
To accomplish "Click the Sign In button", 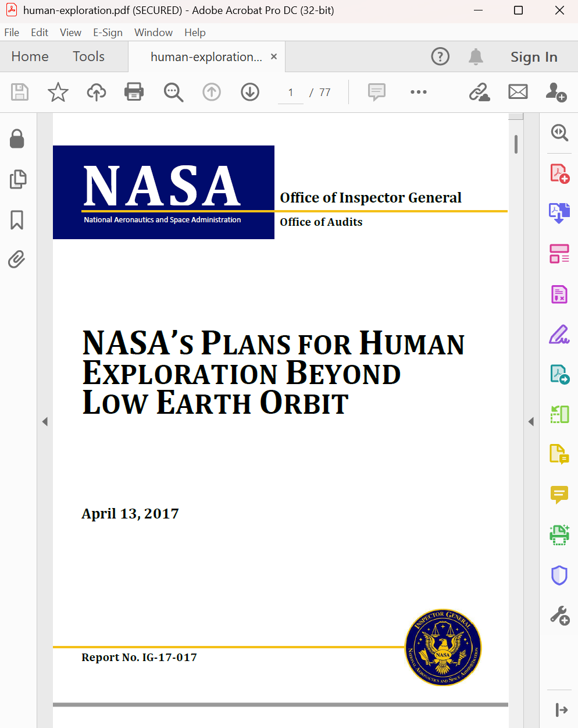I will click(533, 57).
